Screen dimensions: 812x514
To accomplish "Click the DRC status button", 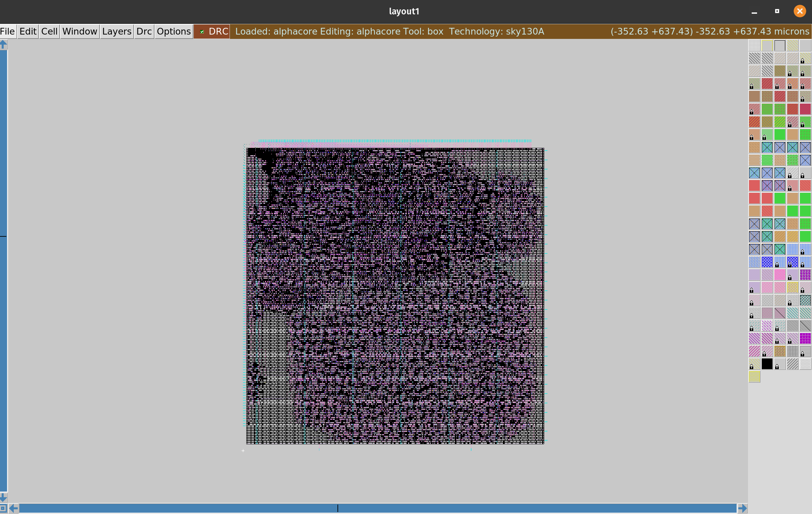I will tap(218, 32).
